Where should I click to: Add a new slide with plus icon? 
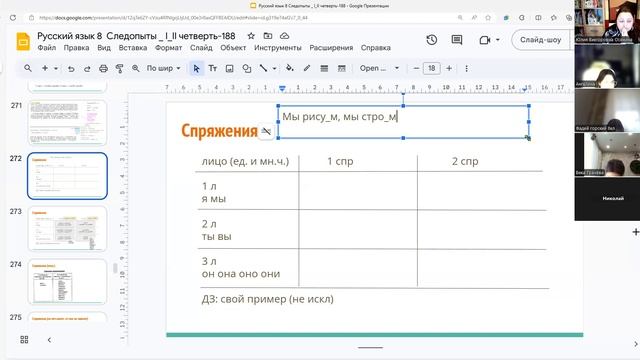point(45,68)
